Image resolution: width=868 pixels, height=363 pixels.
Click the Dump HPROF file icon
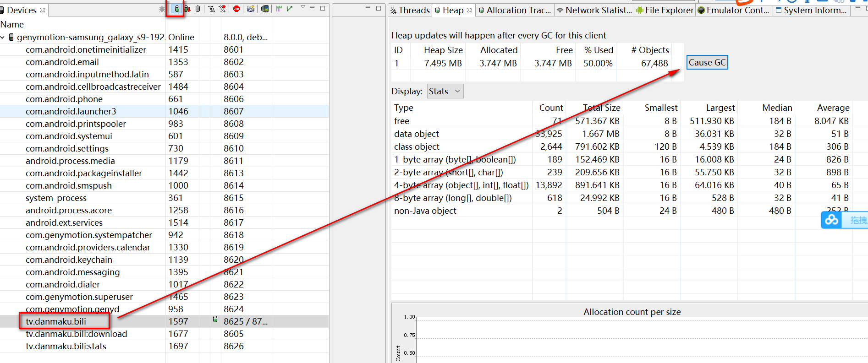[x=187, y=9]
